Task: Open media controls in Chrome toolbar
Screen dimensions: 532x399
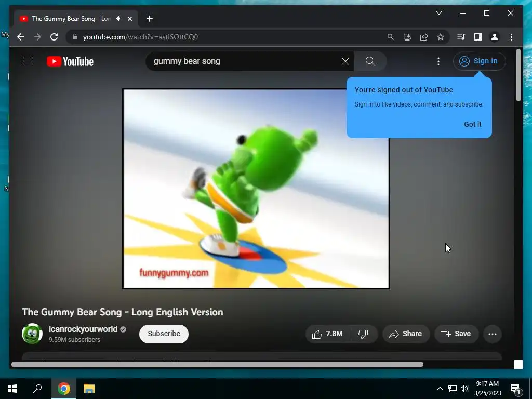Action: [x=461, y=37]
